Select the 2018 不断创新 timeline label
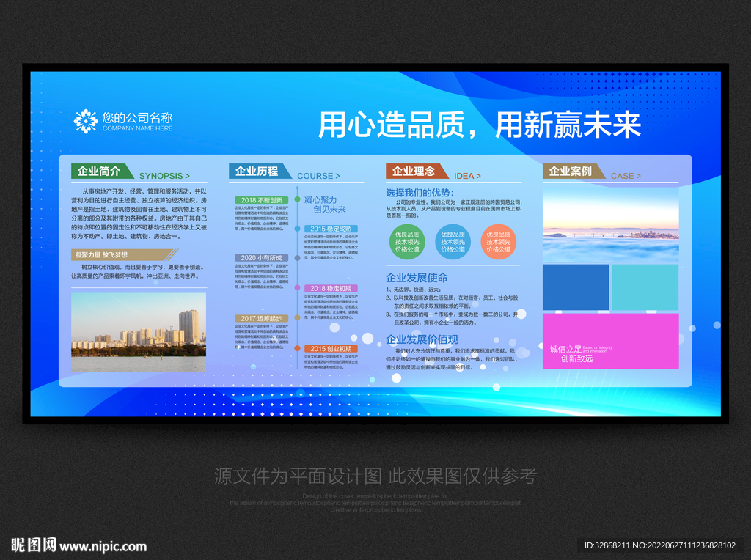This screenshot has height=560, width=751. [x=262, y=200]
